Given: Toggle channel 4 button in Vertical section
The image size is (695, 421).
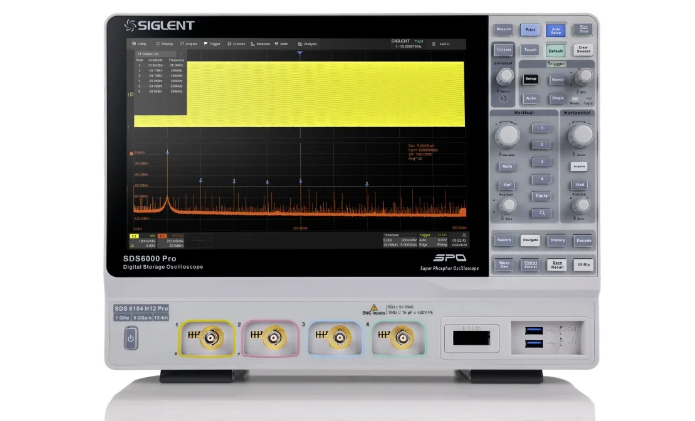Looking at the screenshot, I should [541, 179].
